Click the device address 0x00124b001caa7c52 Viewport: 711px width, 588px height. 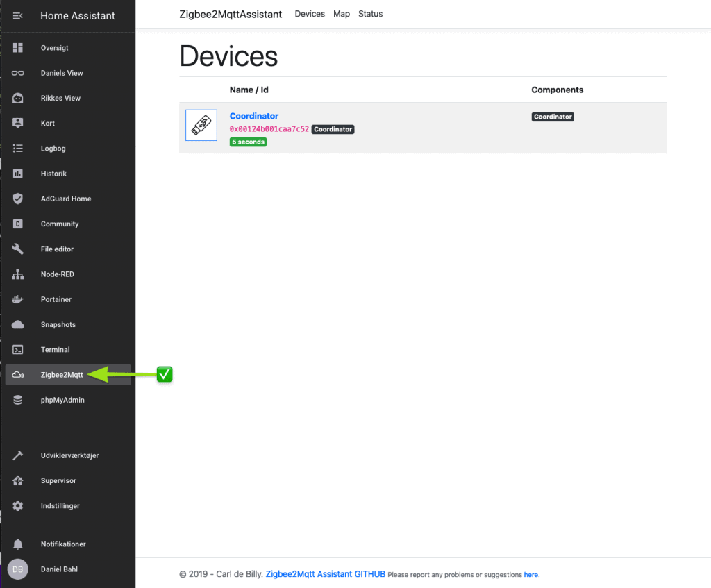coord(269,129)
